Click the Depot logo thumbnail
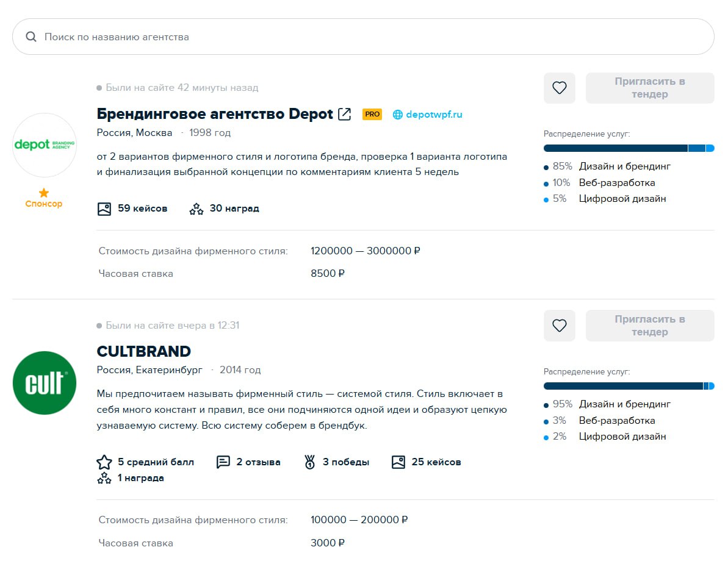The width and height of the screenshot is (728, 561). click(44, 145)
